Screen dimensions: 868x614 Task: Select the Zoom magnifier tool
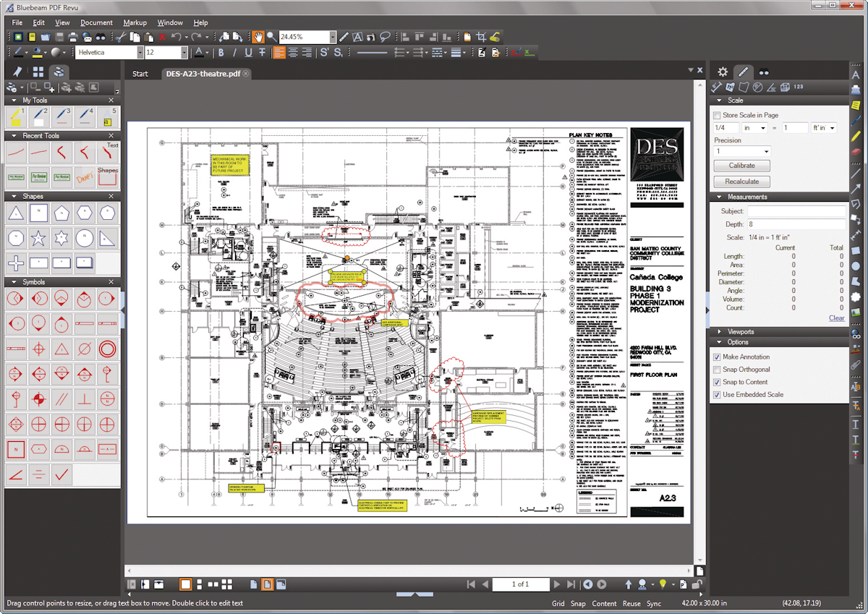point(272,36)
